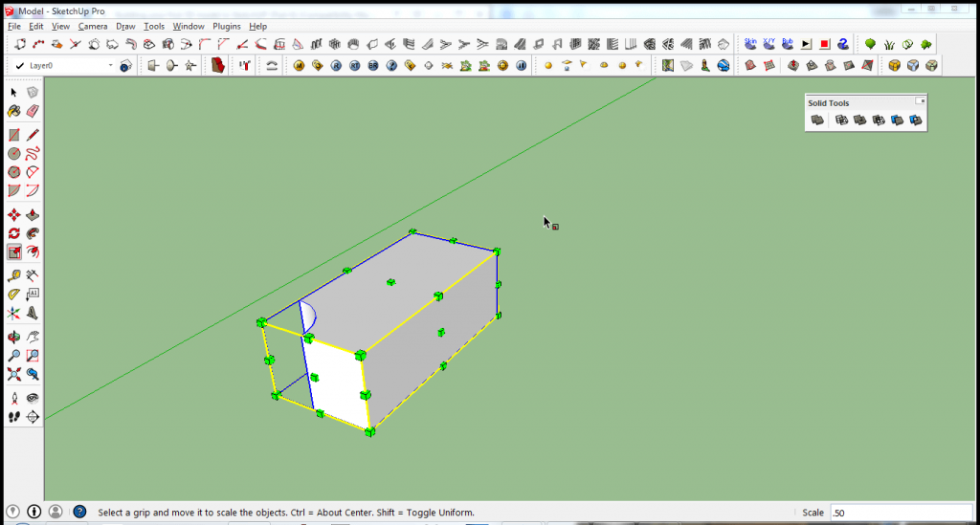Open the File menu
This screenshot has height=525, width=980.
tap(13, 26)
